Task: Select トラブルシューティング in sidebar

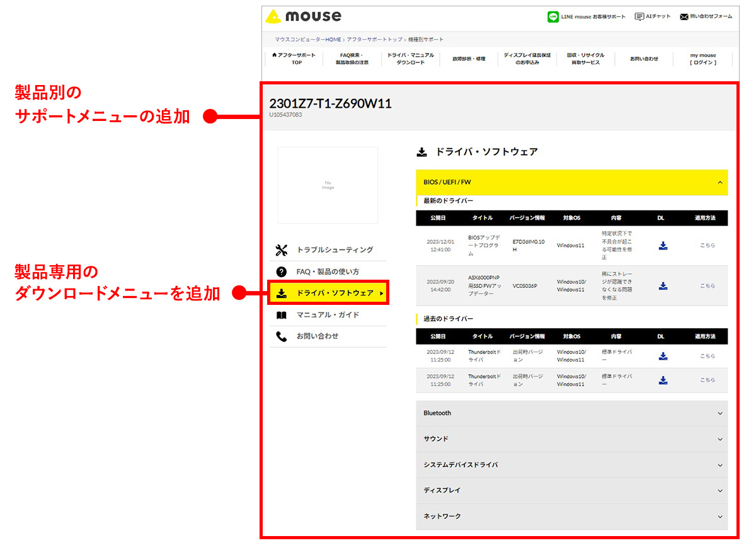Action: pyautogui.click(x=335, y=250)
